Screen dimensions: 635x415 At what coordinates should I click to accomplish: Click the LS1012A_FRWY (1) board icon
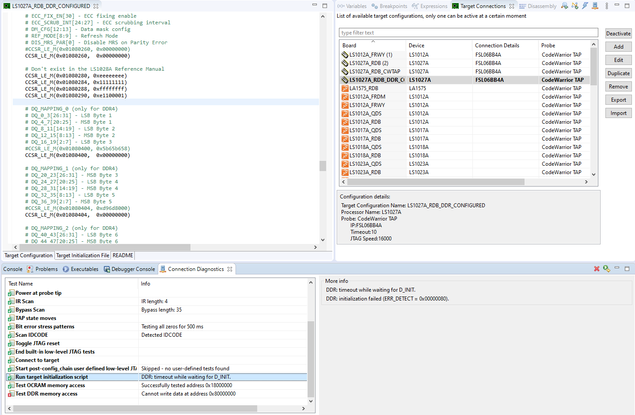point(345,55)
